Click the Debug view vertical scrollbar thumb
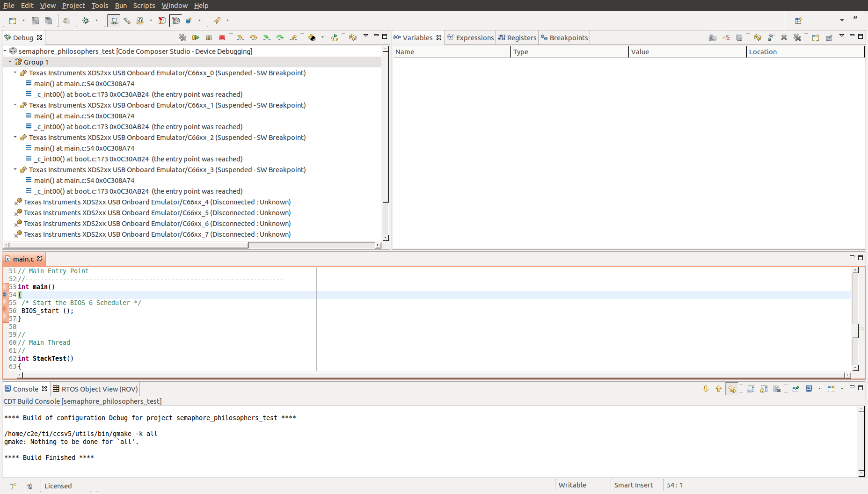The width and height of the screenshot is (868, 494). point(386,127)
